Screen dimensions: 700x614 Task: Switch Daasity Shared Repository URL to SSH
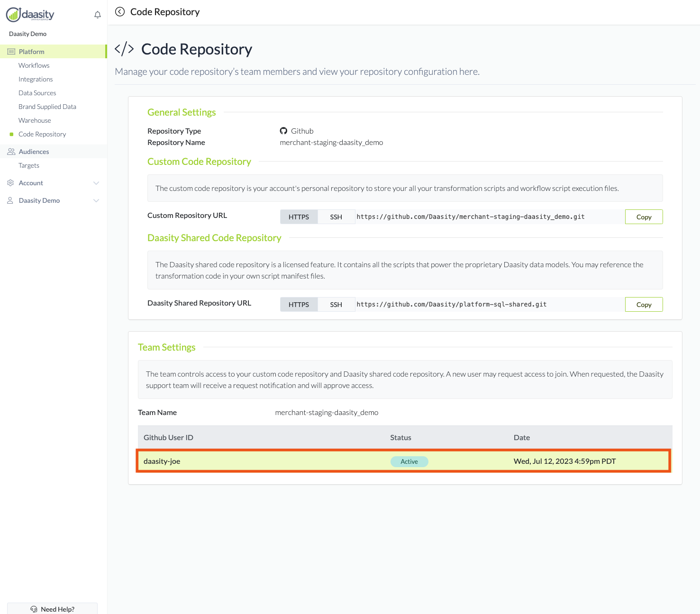(336, 305)
